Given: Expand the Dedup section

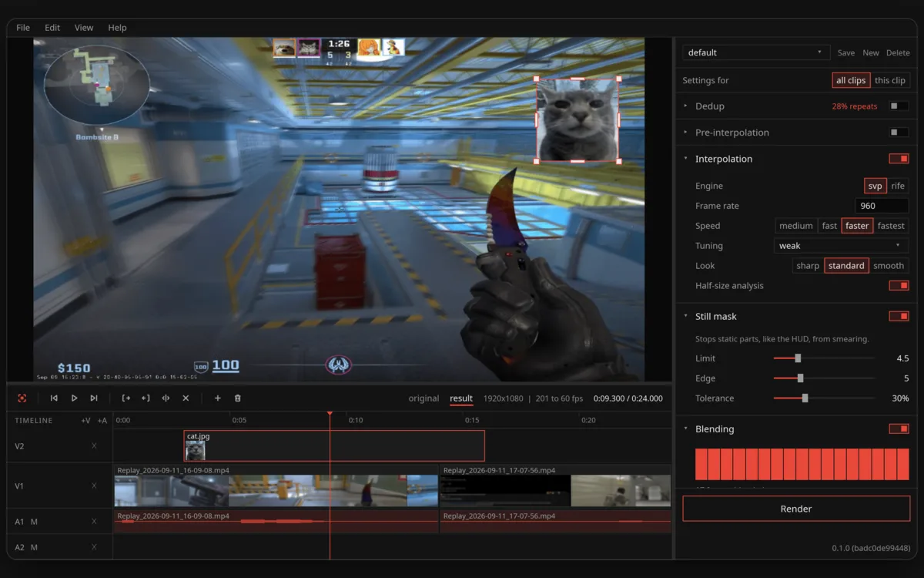Looking at the screenshot, I should point(685,106).
